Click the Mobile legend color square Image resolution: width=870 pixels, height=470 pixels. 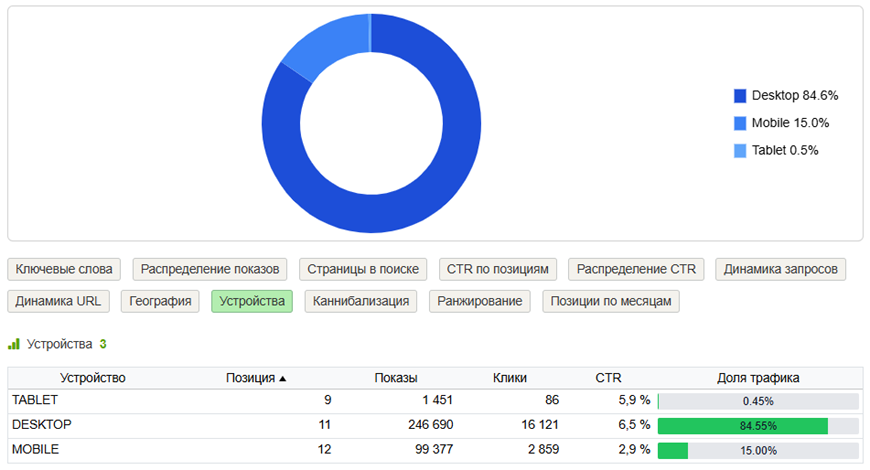pyautogui.click(x=740, y=123)
